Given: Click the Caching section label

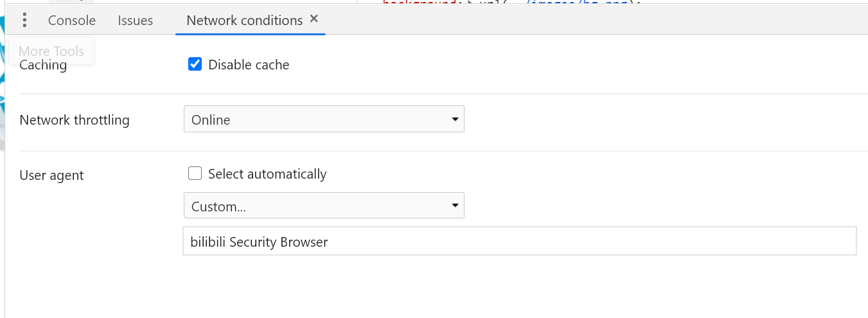Looking at the screenshot, I should point(43,66).
